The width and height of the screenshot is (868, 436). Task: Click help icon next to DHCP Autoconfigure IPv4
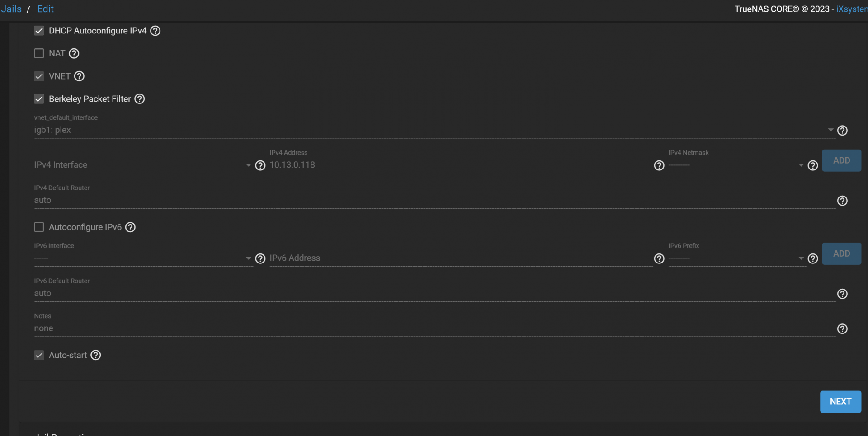[155, 31]
